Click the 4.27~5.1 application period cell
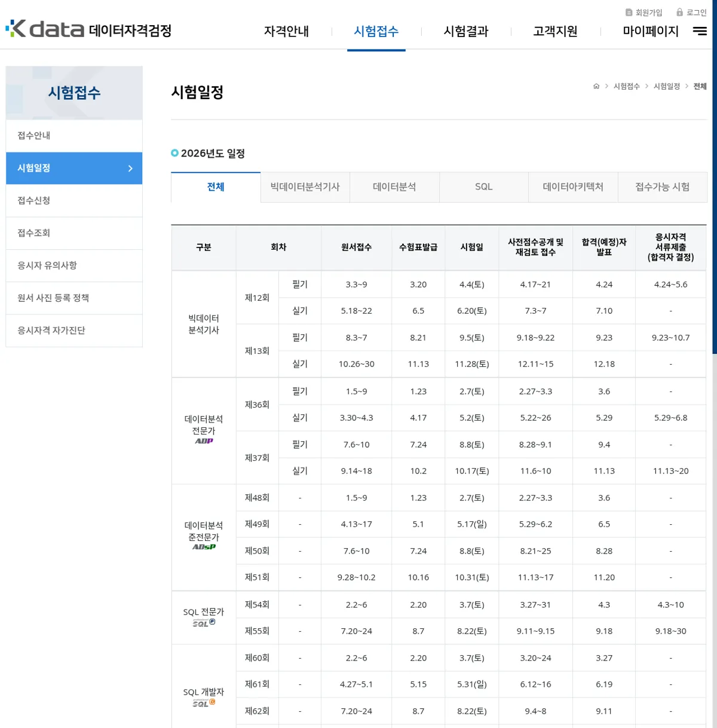 (356, 684)
